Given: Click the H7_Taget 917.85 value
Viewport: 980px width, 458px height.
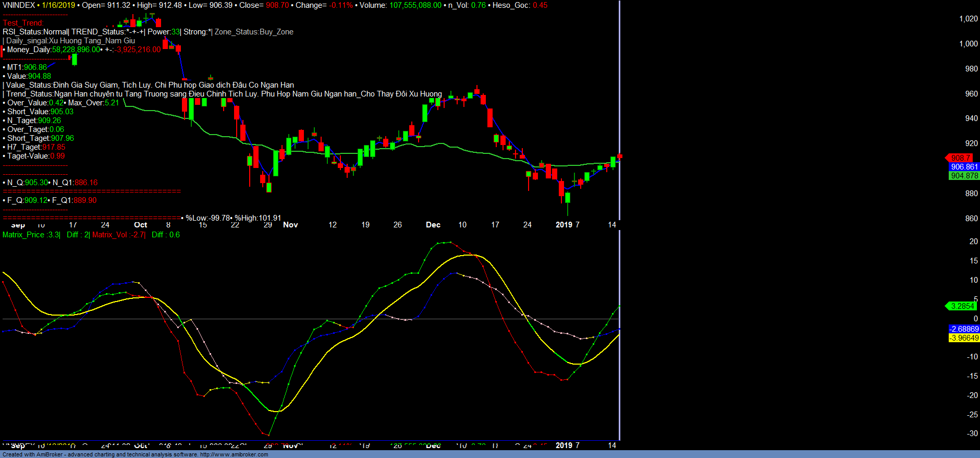Looking at the screenshot, I should 53,147.
